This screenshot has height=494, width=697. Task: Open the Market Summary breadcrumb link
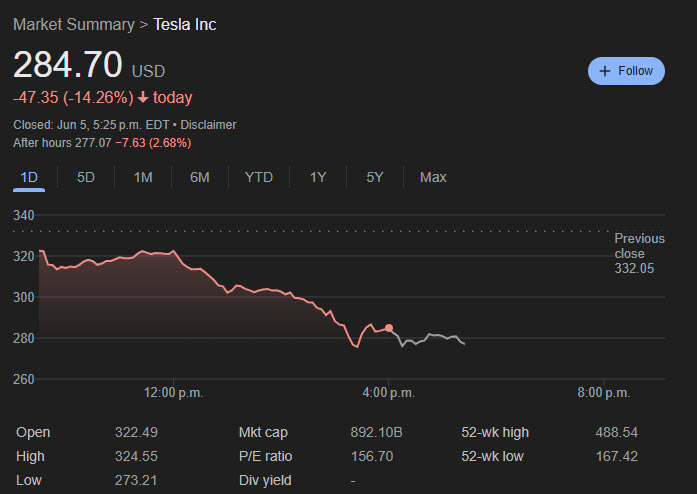(73, 24)
